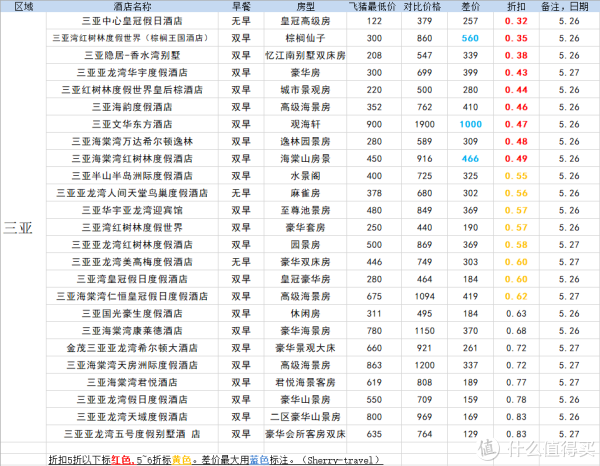Click hotel cell 三亚海韵度假酒店
600x466 pixels.
pos(132,107)
